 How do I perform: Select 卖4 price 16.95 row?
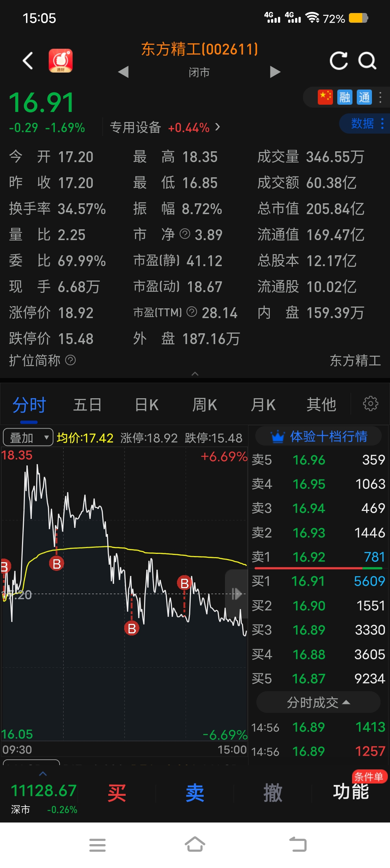[x=318, y=484]
